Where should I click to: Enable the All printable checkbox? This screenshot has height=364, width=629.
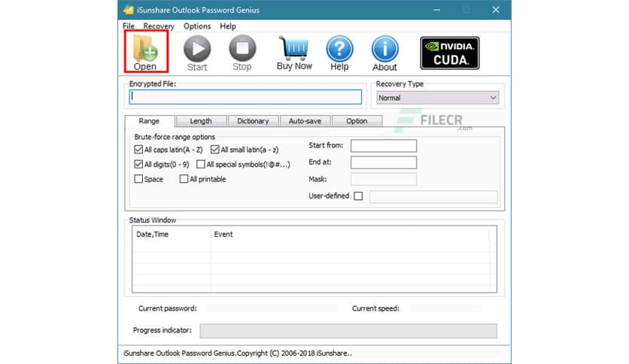point(184,179)
